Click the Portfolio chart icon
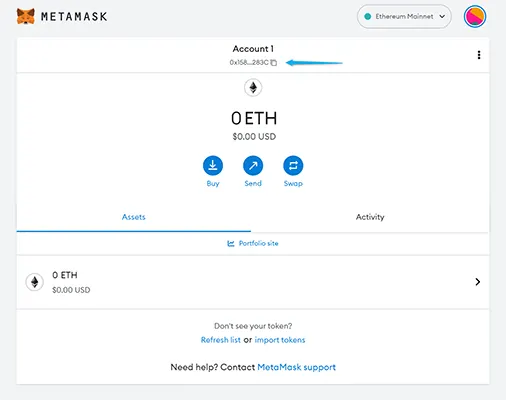The image size is (506, 400). pos(231,244)
